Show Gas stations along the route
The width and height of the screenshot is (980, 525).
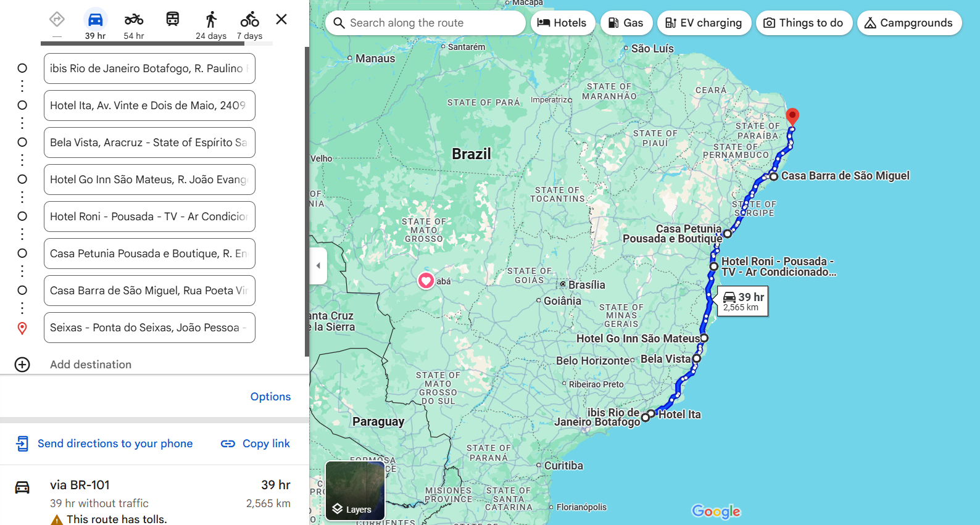pos(626,23)
